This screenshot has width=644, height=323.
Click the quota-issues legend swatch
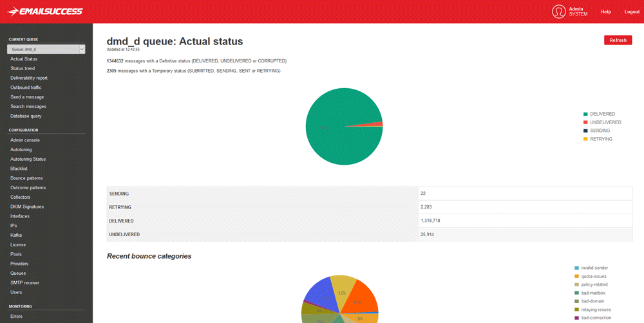click(576, 276)
